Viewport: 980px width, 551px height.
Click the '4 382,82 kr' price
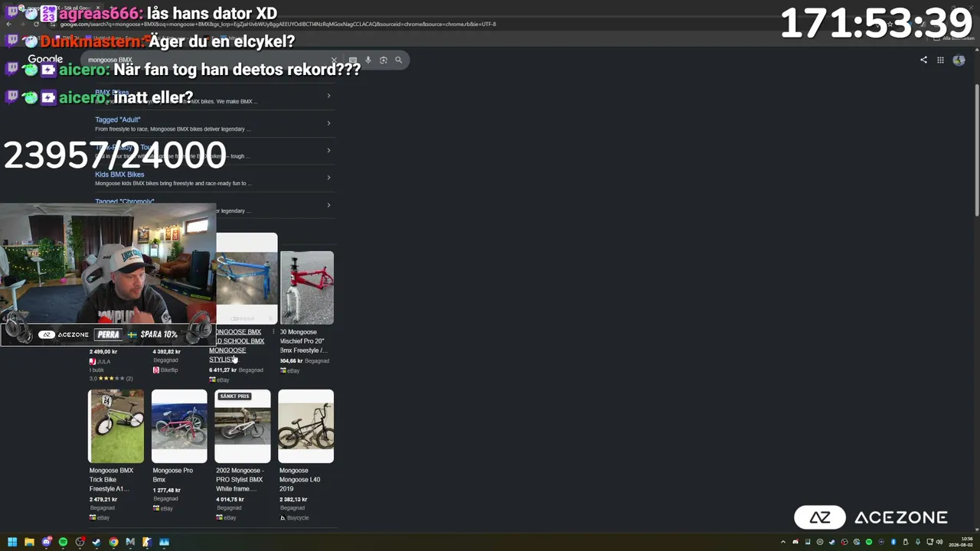pyautogui.click(x=167, y=352)
